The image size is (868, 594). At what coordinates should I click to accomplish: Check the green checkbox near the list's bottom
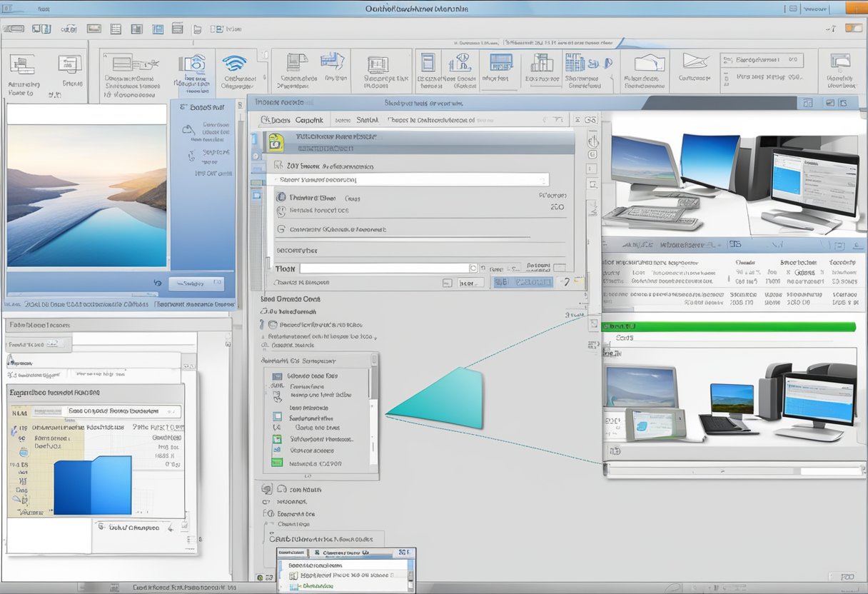[277, 439]
